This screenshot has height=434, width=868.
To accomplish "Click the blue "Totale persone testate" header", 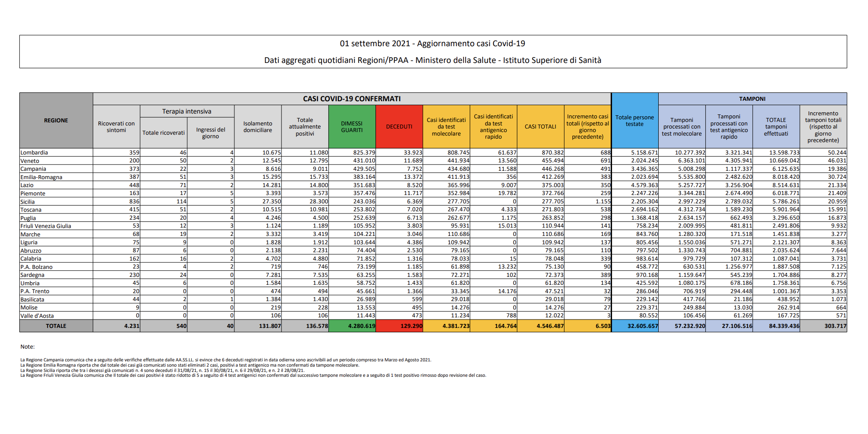I will point(634,121).
